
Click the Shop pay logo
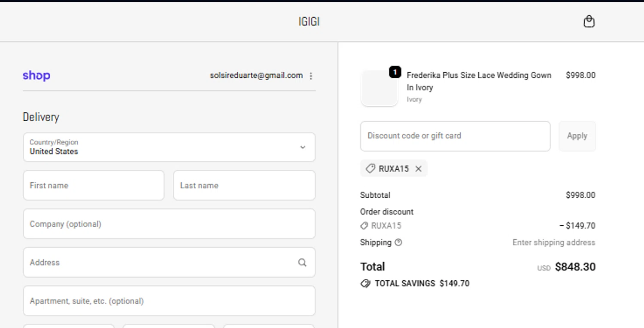click(36, 76)
